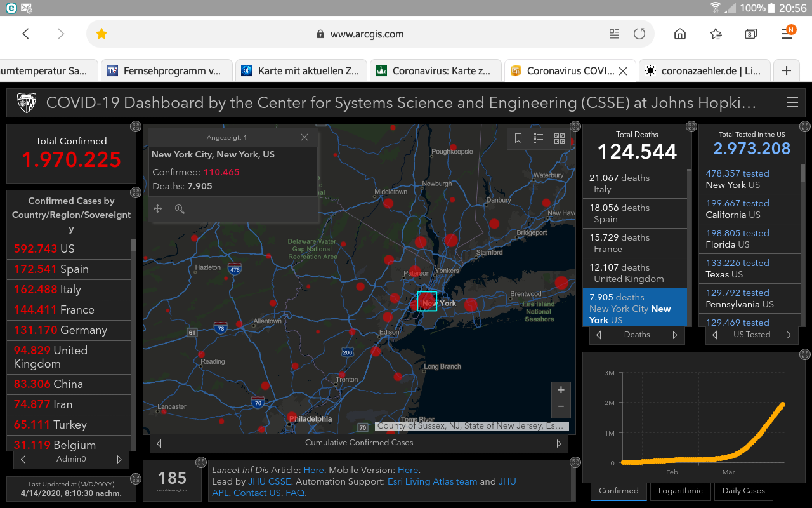Open Esri Living Atlas team link
This screenshot has width=812, height=508.
point(432,482)
